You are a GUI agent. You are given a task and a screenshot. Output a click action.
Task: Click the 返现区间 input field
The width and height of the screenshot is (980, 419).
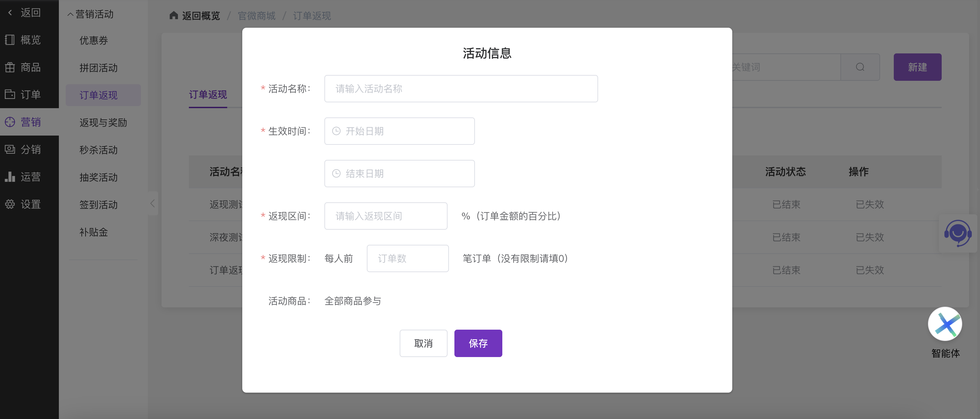(385, 216)
